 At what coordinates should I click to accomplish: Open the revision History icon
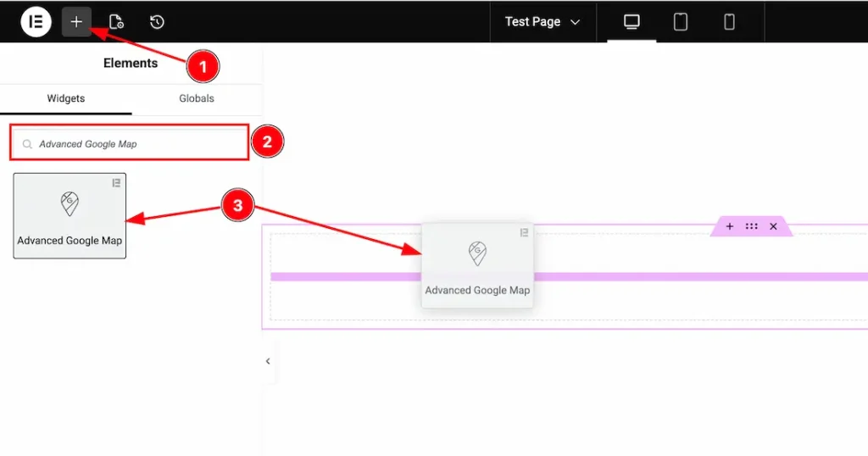157,22
